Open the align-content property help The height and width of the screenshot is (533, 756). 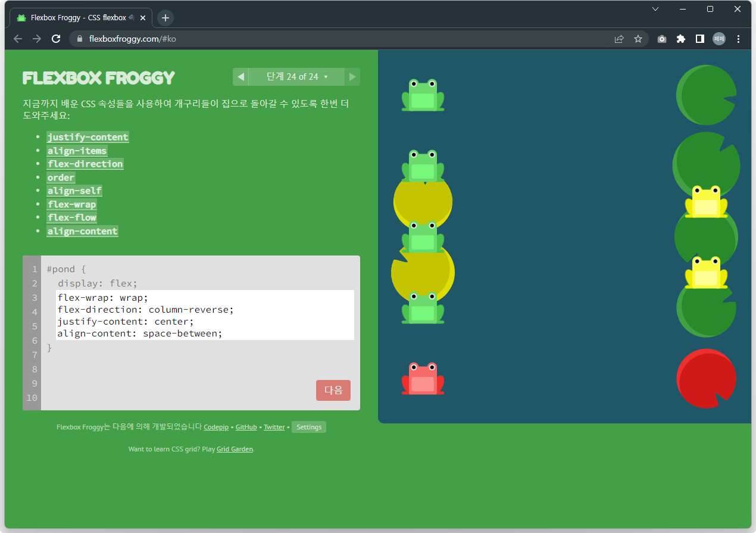82,231
